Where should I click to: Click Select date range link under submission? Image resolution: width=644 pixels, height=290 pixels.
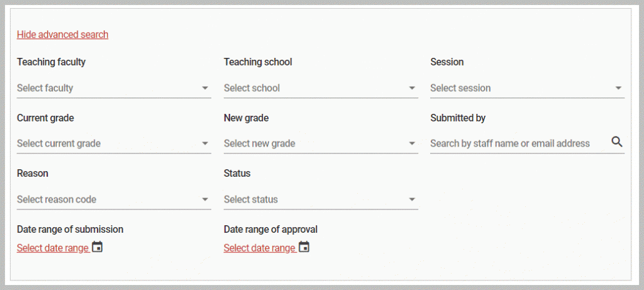coord(53,248)
